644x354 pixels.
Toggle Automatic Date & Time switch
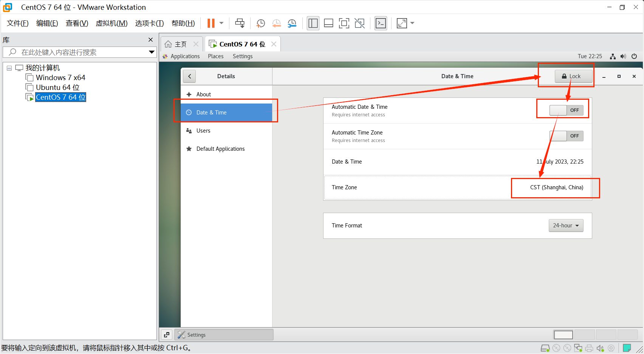566,110
